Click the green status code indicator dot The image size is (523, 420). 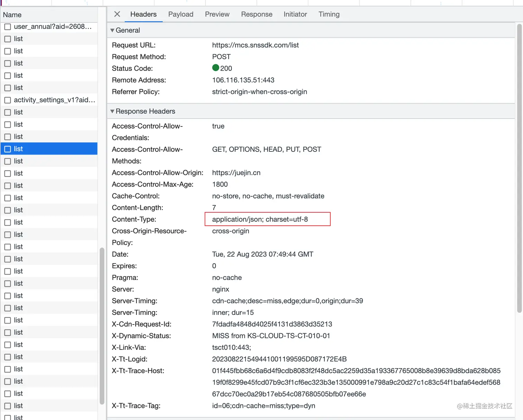tap(216, 68)
